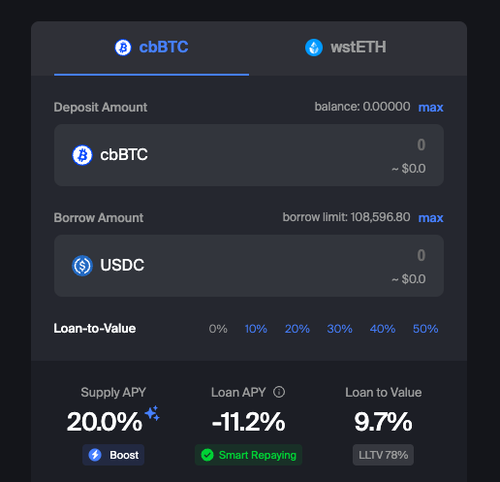The width and height of the screenshot is (500, 482).
Task: Click the cbBTC deposit amount input field
Action: click(x=249, y=155)
